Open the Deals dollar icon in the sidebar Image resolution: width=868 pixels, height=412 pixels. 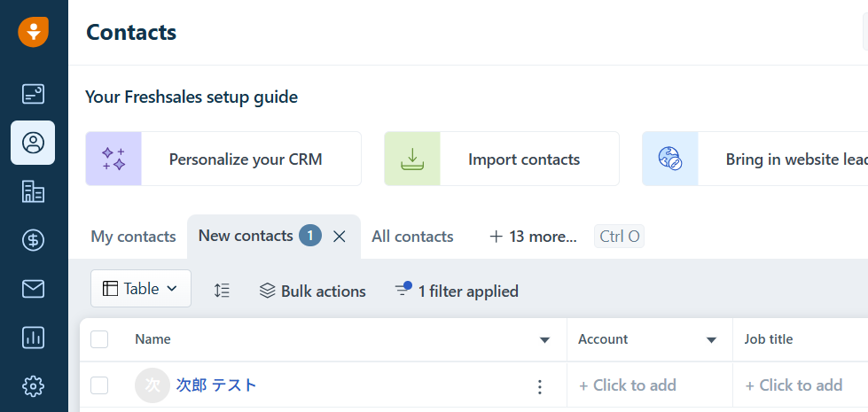point(33,239)
